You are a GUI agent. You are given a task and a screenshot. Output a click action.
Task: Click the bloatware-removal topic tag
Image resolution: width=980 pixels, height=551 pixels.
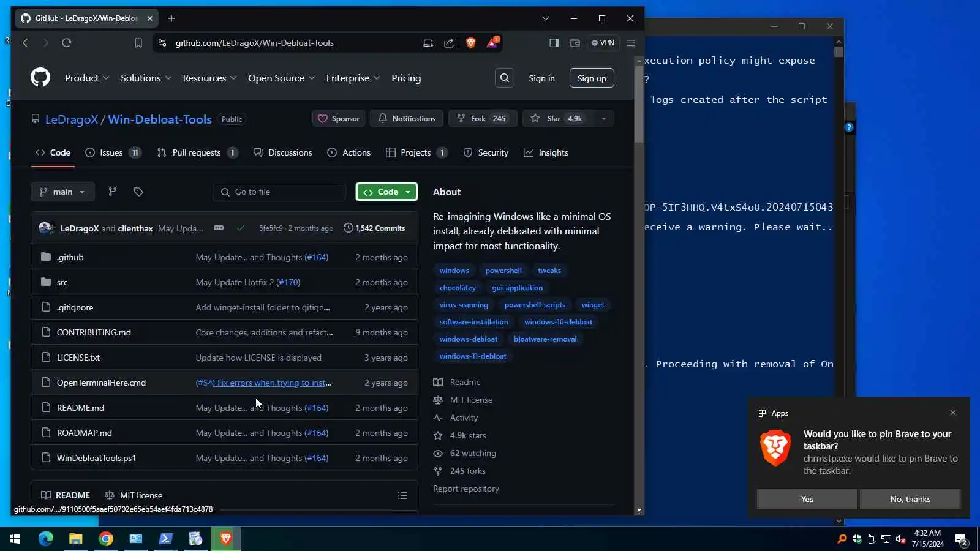(545, 339)
